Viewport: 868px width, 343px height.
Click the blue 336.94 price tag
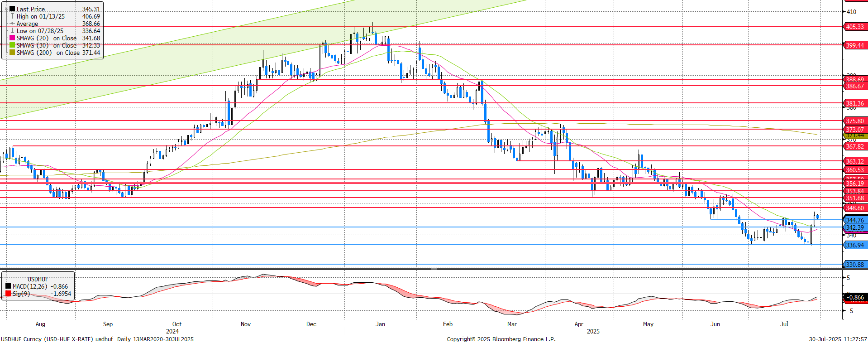(x=855, y=245)
